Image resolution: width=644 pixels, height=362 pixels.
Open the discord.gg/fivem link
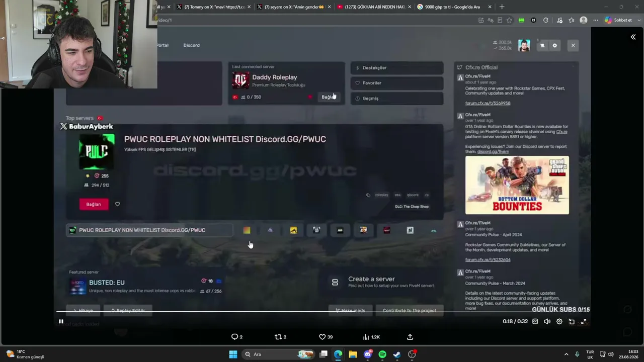[493, 151]
